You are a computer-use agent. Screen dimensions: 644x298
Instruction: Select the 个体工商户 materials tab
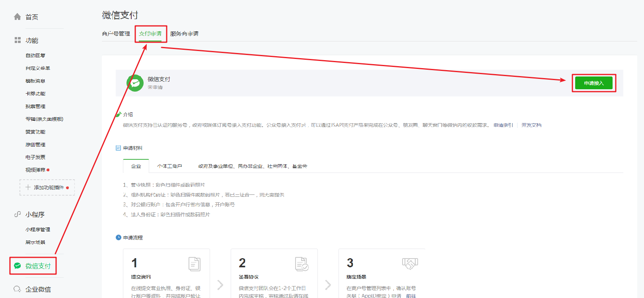[169, 166]
